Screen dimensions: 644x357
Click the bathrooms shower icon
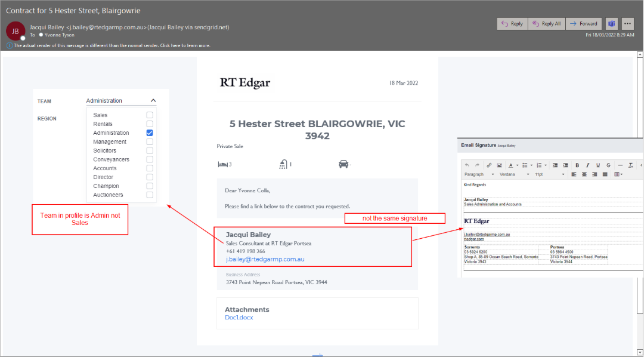tap(283, 165)
